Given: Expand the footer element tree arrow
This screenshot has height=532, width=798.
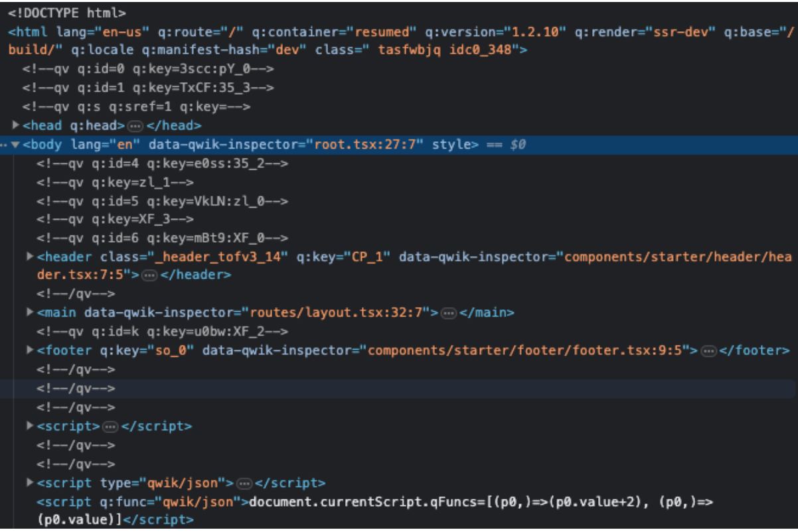Looking at the screenshot, I should [30, 350].
